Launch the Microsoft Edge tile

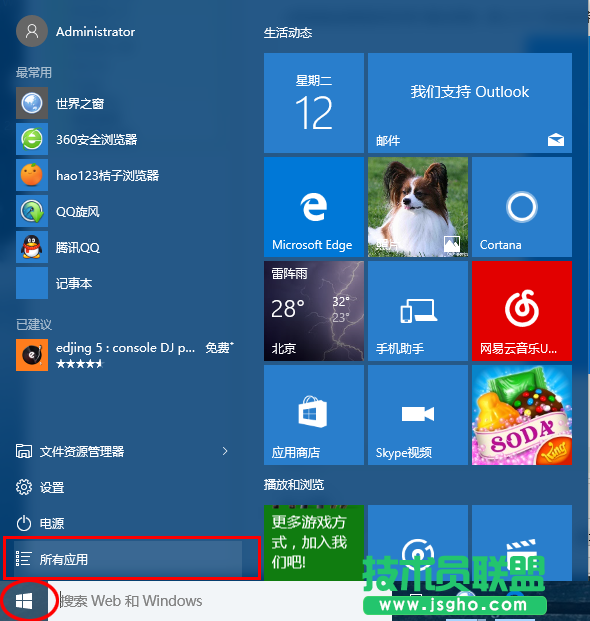tap(314, 207)
